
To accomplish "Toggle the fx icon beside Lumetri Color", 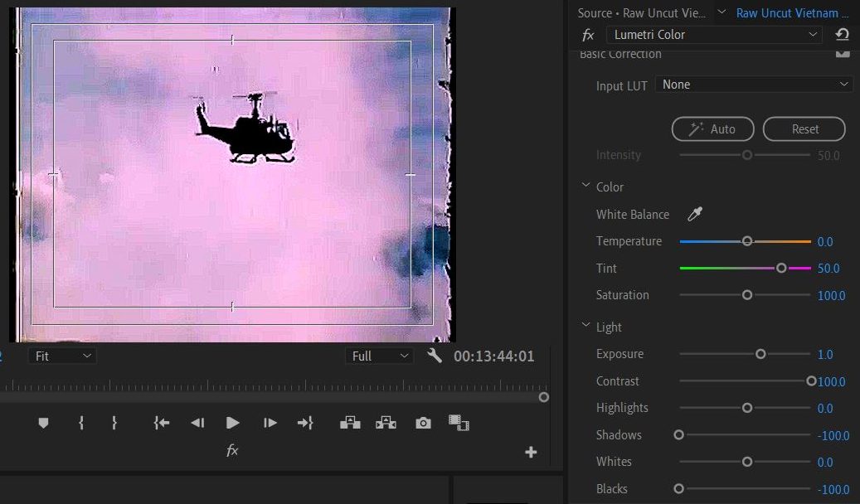I will 588,35.
